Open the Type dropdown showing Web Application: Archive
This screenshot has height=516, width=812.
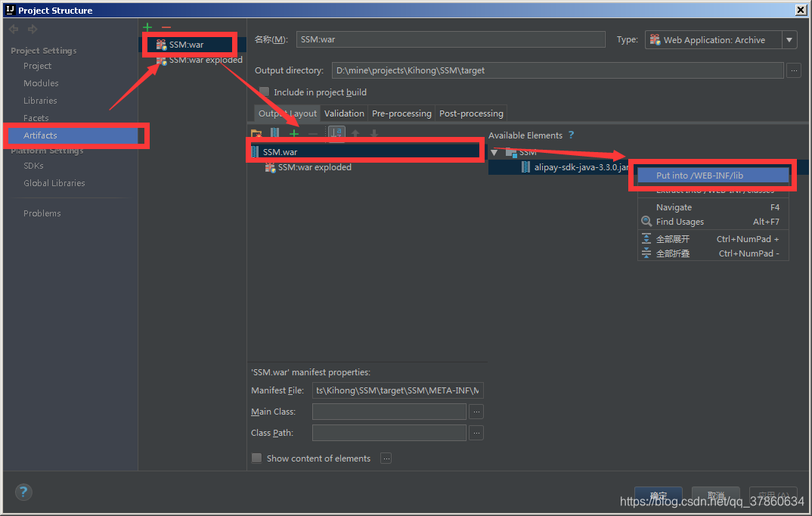pos(789,39)
